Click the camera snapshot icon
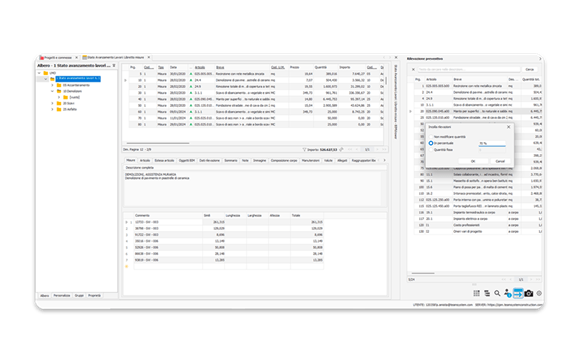This screenshot has height=362, width=576. [x=529, y=293]
